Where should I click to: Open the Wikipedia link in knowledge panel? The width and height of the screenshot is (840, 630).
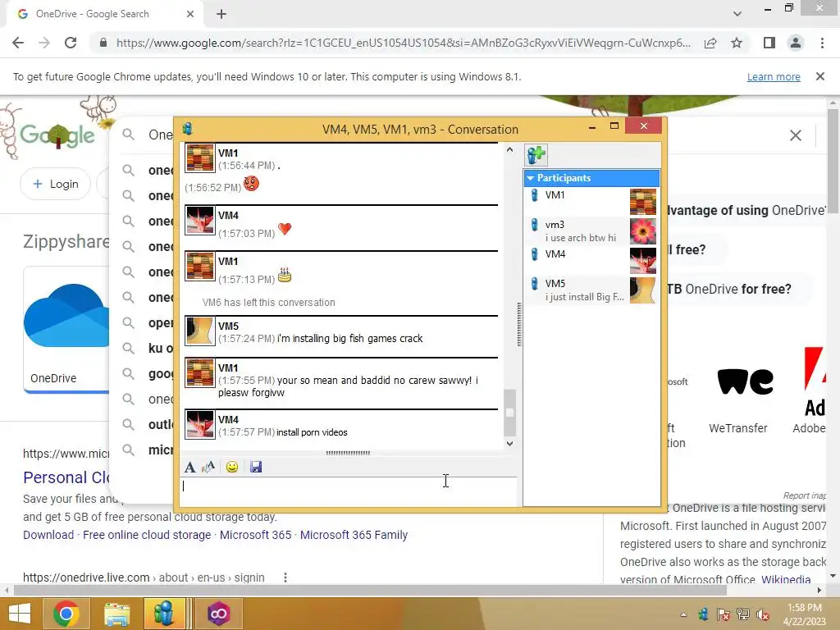pos(785,580)
